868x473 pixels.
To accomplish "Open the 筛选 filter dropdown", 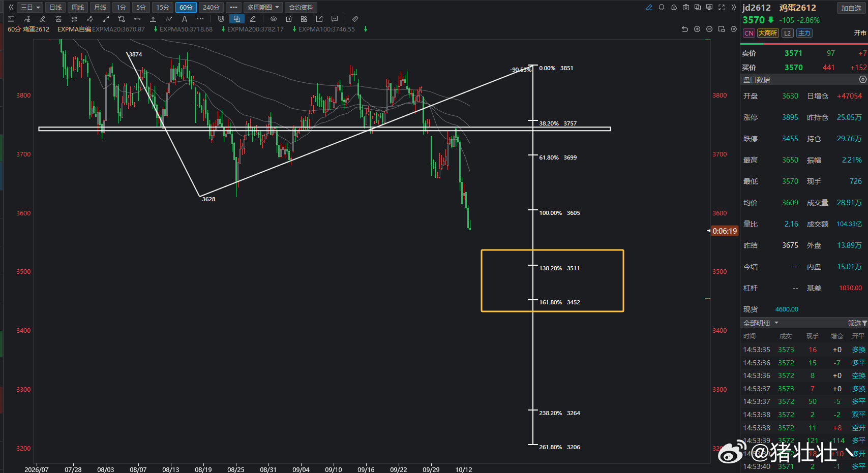I will (857, 323).
